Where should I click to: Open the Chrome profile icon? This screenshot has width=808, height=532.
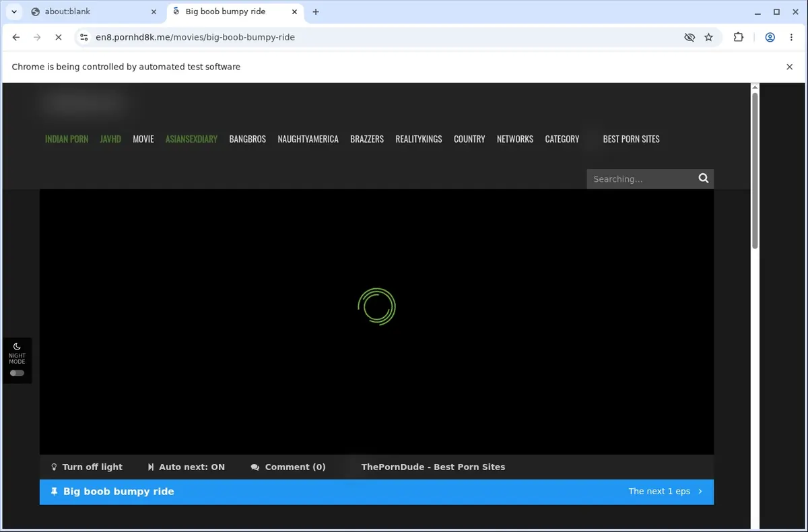click(x=770, y=38)
